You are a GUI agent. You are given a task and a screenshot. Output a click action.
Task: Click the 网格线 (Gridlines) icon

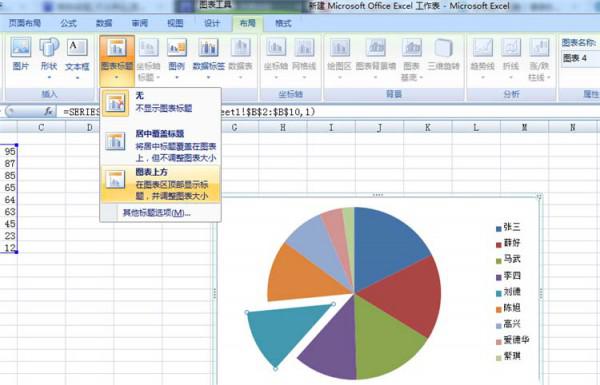(x=304, y=57)
